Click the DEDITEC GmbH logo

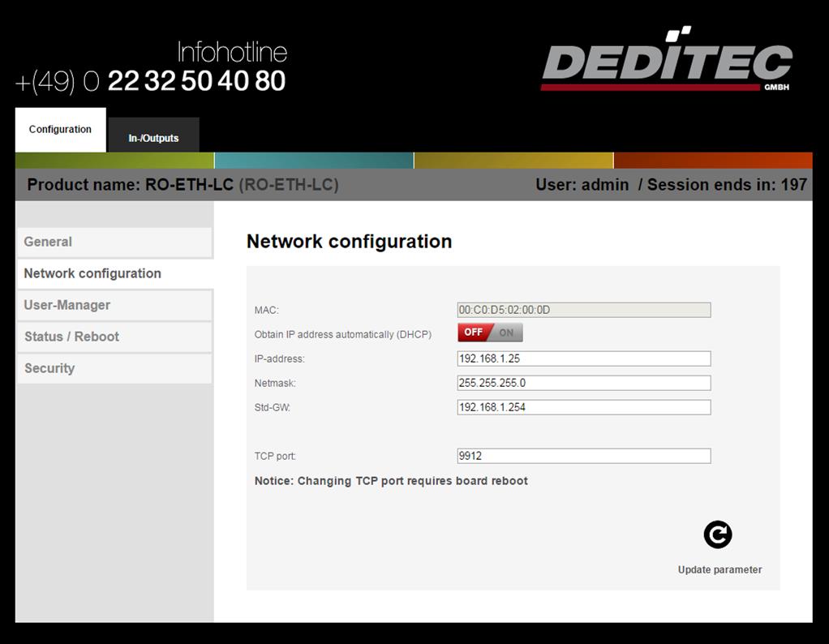click(666, 62)
